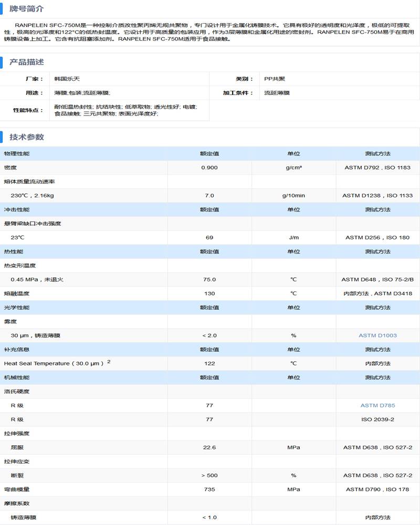Click the 屈服 tensile strength row label

(x=17, y=448)
